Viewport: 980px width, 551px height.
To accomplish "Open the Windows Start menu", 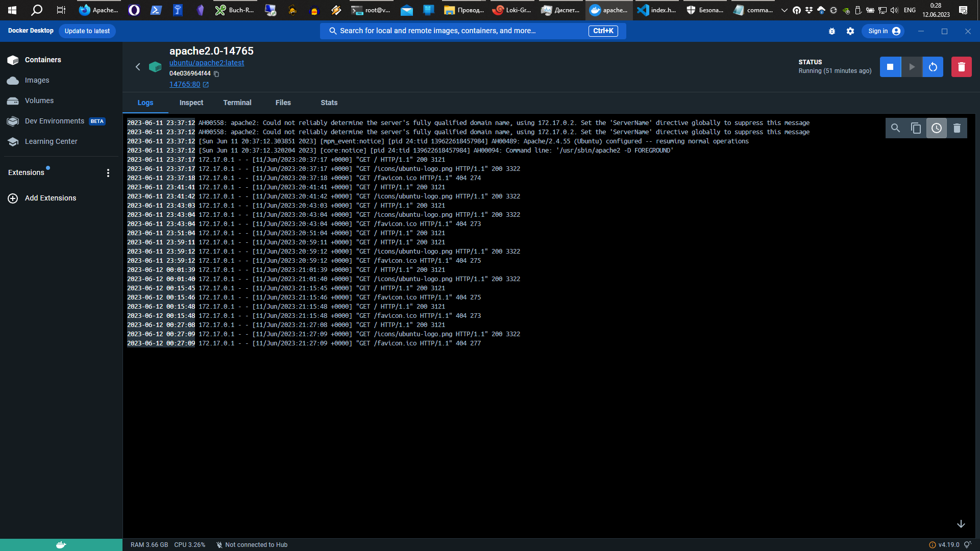I will pyautogui.click(x=12, y=10).
